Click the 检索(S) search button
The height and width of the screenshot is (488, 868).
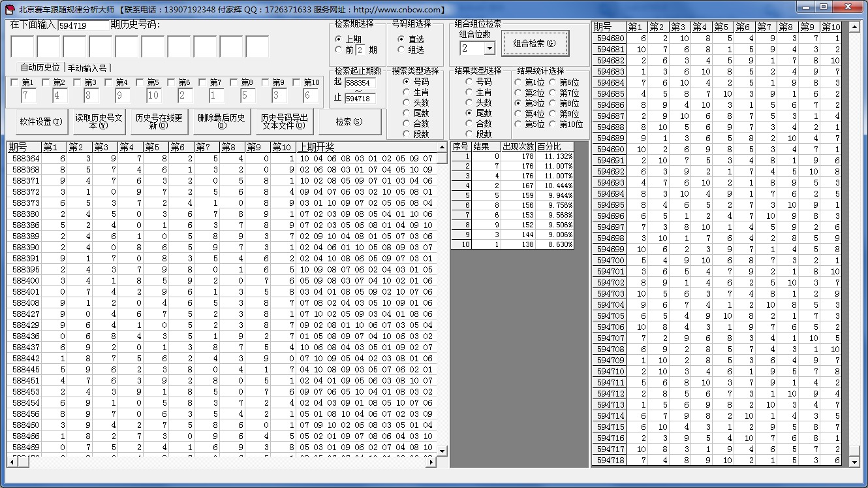[349, 122]
